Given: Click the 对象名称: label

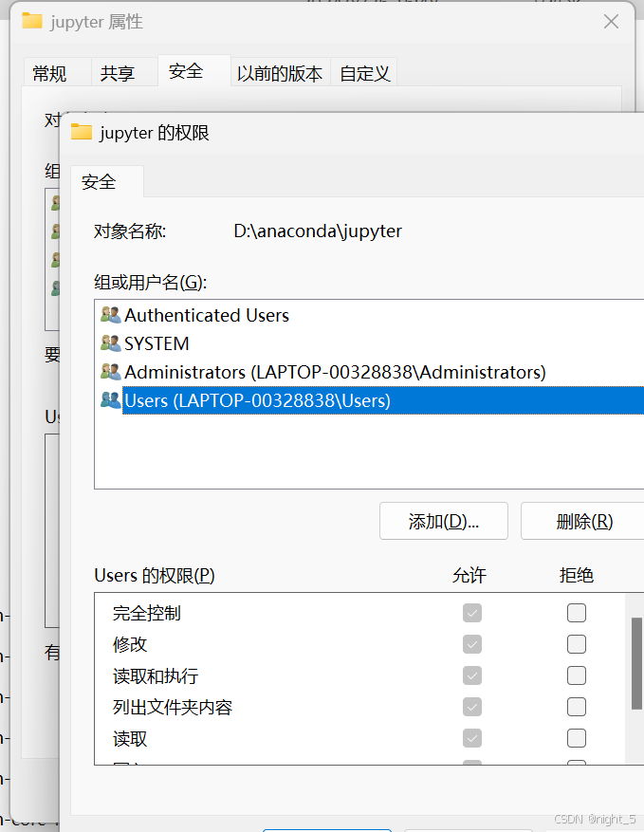Looking at the screenshot, I should pos(130,231).
